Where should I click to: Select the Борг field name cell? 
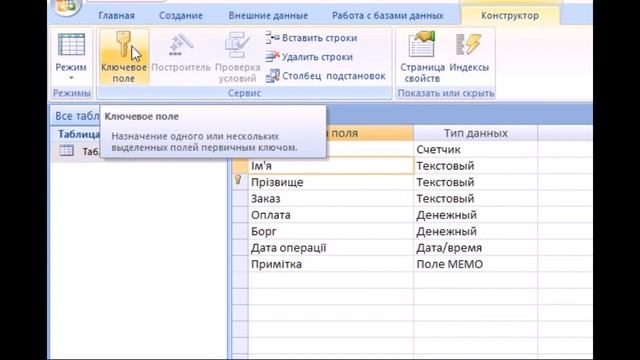[x=331, y=231]
